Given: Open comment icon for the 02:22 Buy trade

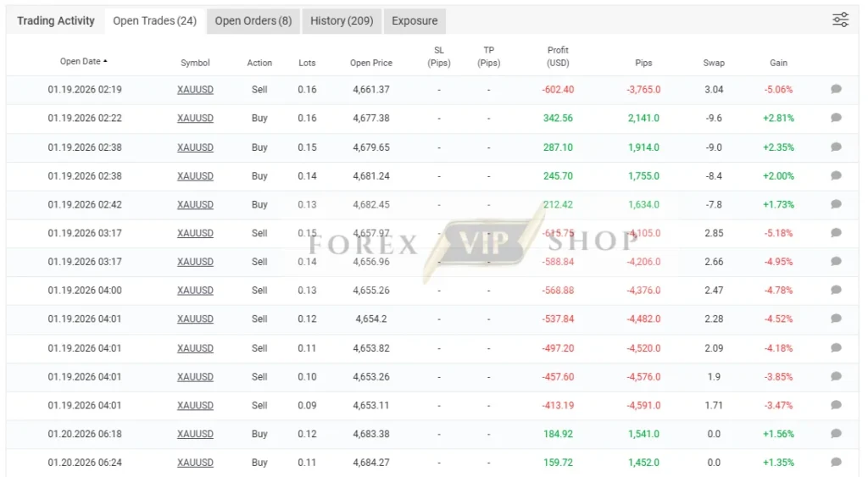Looking at the screenshot, I should 836,118.
